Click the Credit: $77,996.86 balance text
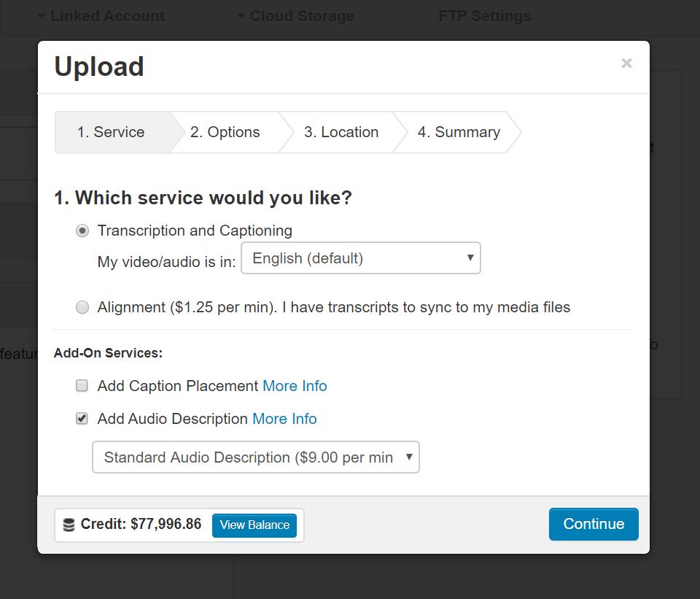The width and height of the screenshot is (700, 599). coord(141,525)
